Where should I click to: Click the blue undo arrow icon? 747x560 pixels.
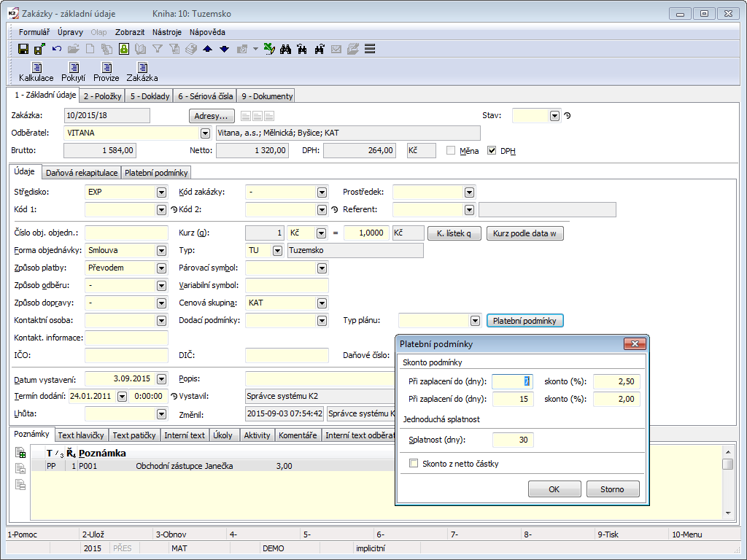pos(57,49)
